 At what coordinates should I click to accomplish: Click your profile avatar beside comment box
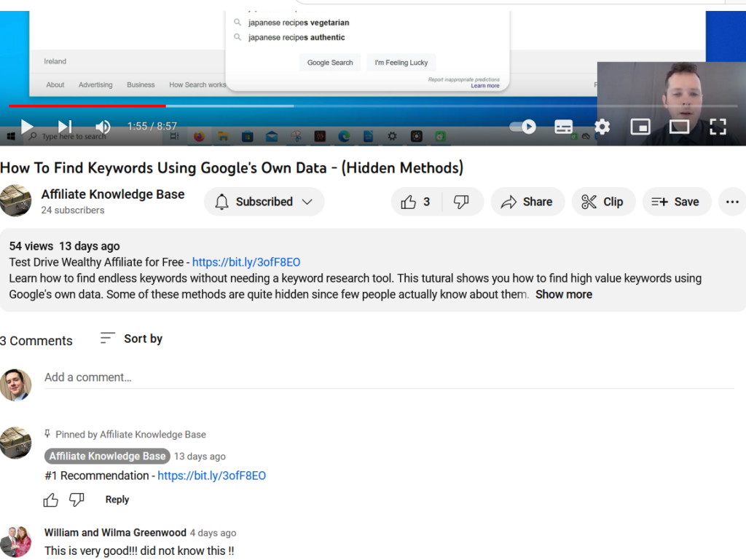pos(16,384)
